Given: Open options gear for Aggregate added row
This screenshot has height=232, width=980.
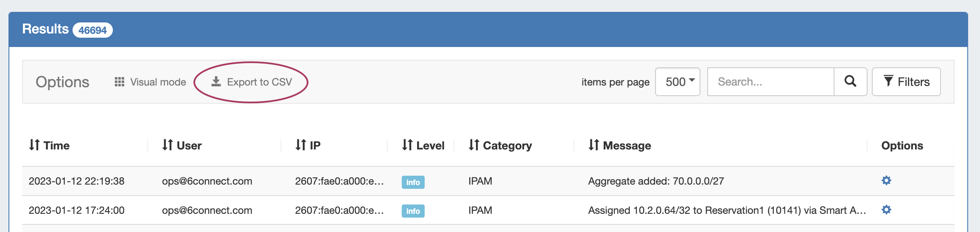Looking at the screenshot, I should (x=886, y=181).
